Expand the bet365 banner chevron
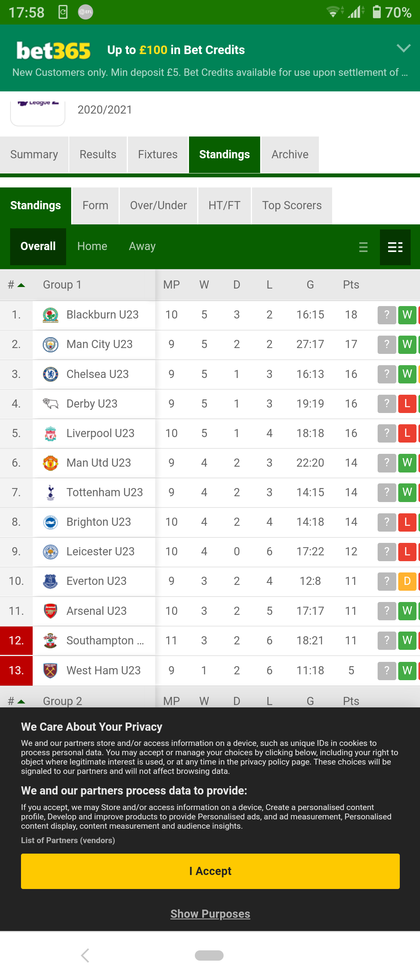This screenshot has width=420, height=980. [x=404, y=48]
